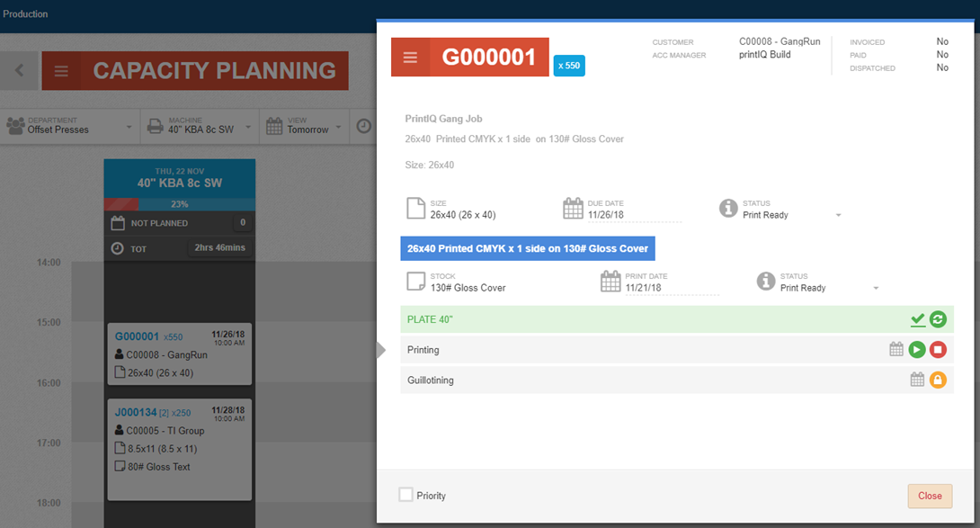
Task: Open the calendar icon on Printing row
Action: tap(896, 349)
